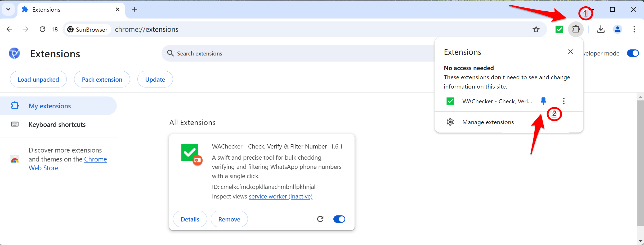Expand the tab search dropdown arrow
644x245 pixels.
(x=8, y=10)
